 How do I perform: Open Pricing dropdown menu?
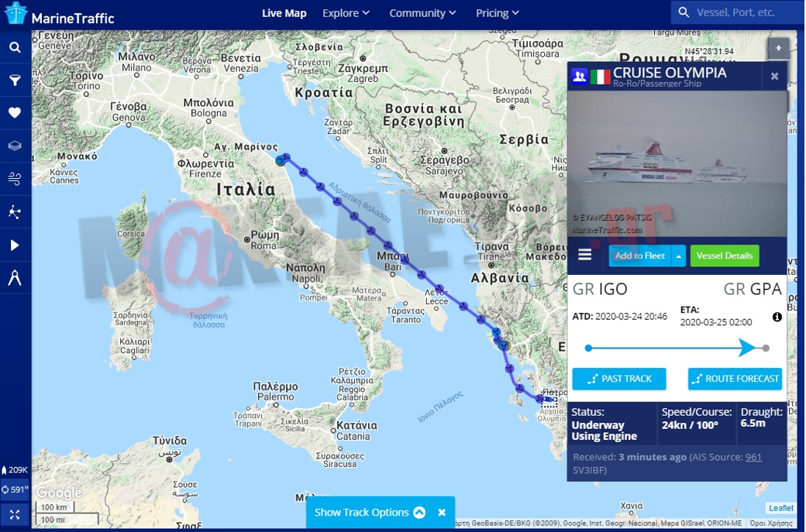point(497,13)
